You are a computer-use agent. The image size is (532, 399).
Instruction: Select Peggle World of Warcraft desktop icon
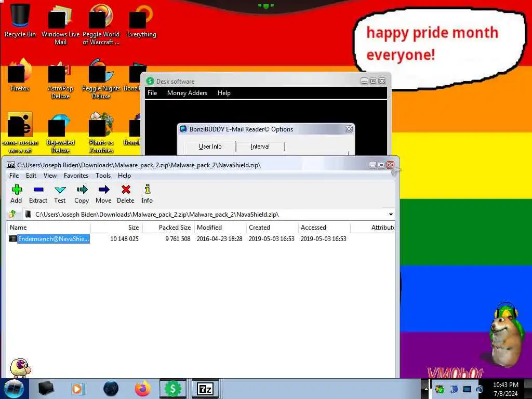tap(101, 24)
